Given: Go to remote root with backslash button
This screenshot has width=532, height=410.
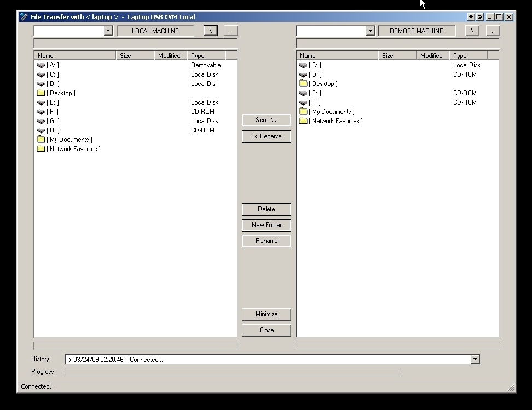Looking at the screenshot, I should point(472,31).
